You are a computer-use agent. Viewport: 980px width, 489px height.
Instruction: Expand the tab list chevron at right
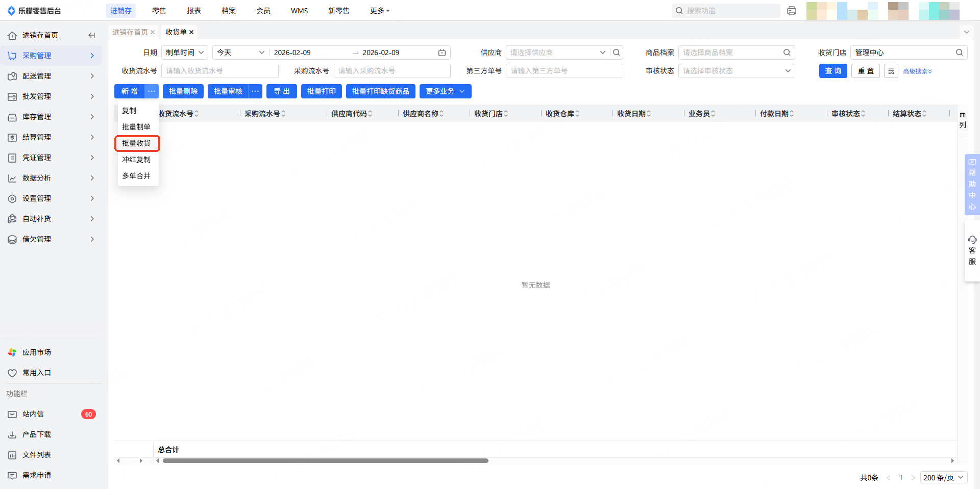click(966, 32)
